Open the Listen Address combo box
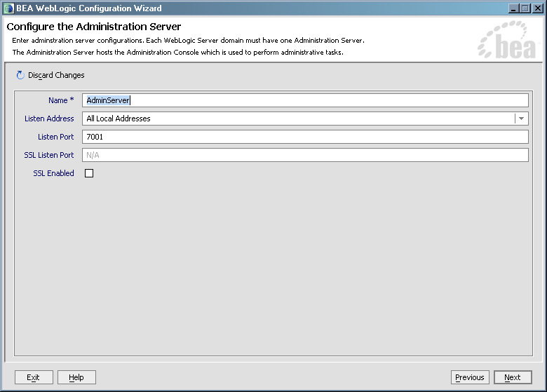This screenshot has width=547, height=392. click(305, 119)
